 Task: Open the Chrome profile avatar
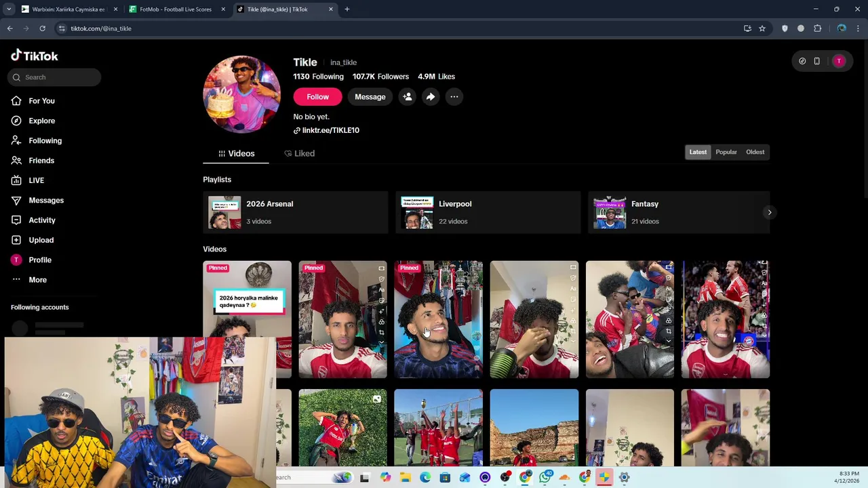pyautogui.click(x=842, y=28)
